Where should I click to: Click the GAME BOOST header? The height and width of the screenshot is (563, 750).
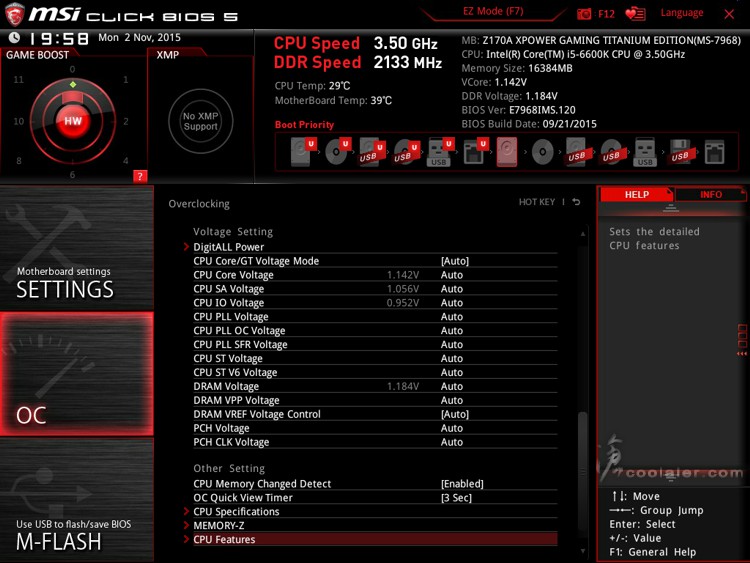pyautogui.click(x=37, y=55)
